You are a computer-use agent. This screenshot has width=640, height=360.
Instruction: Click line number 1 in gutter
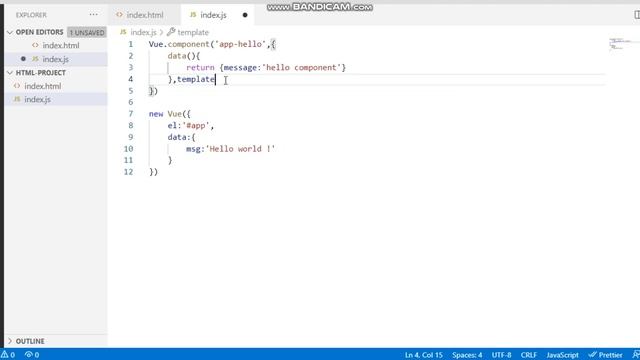tap(131, 44)
